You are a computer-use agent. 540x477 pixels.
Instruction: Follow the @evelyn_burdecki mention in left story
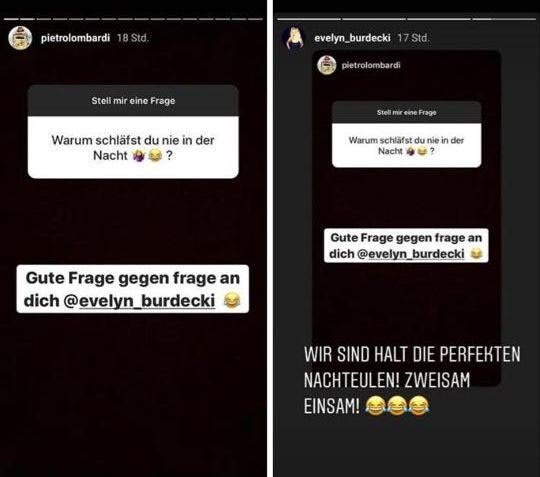139,301
